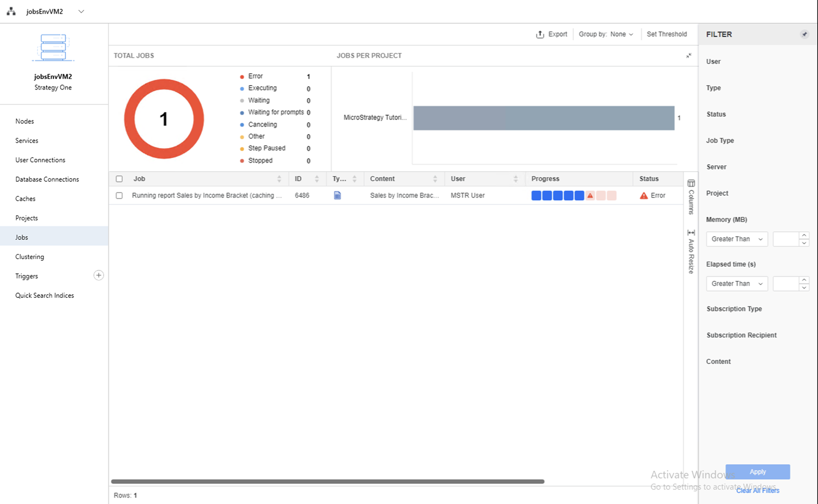Viewport: 818px width, 504px height.
Task: Sort by the Job column sort arrows
Action: [279, 179]
